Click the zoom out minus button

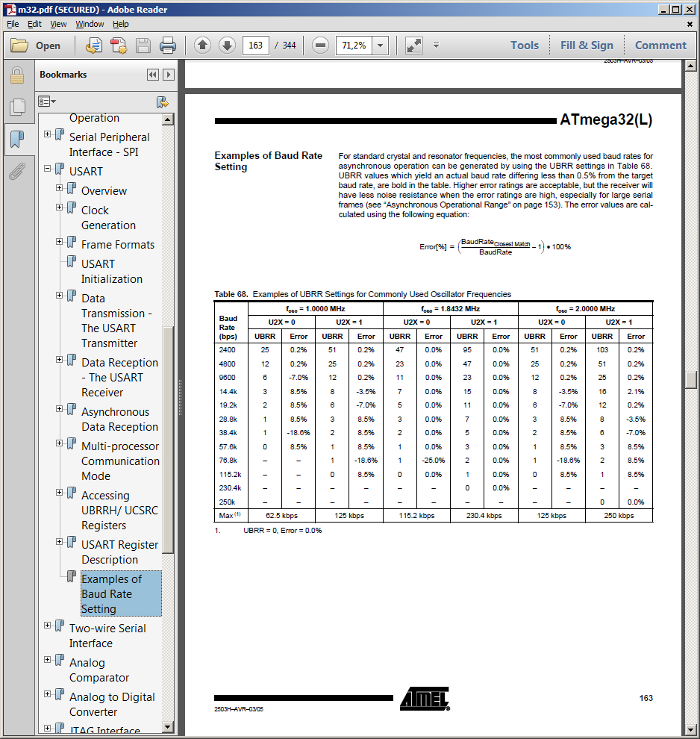[320, 46]
